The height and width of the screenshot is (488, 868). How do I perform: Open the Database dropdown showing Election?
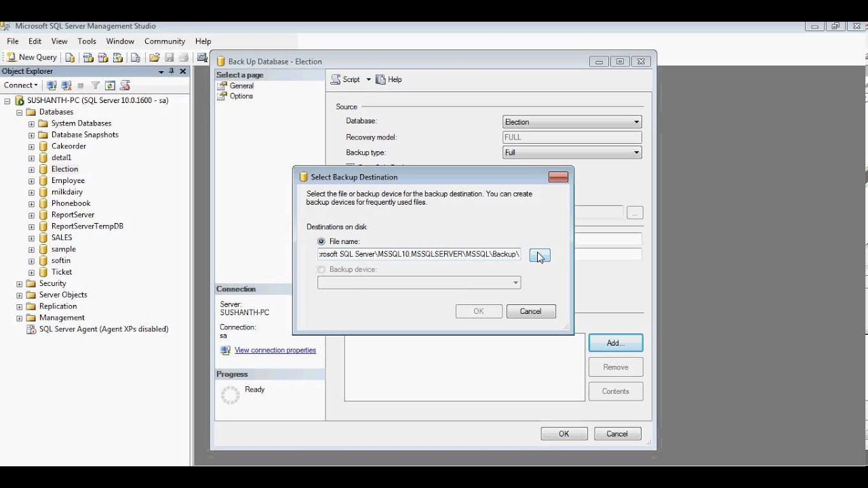(636, 122)
